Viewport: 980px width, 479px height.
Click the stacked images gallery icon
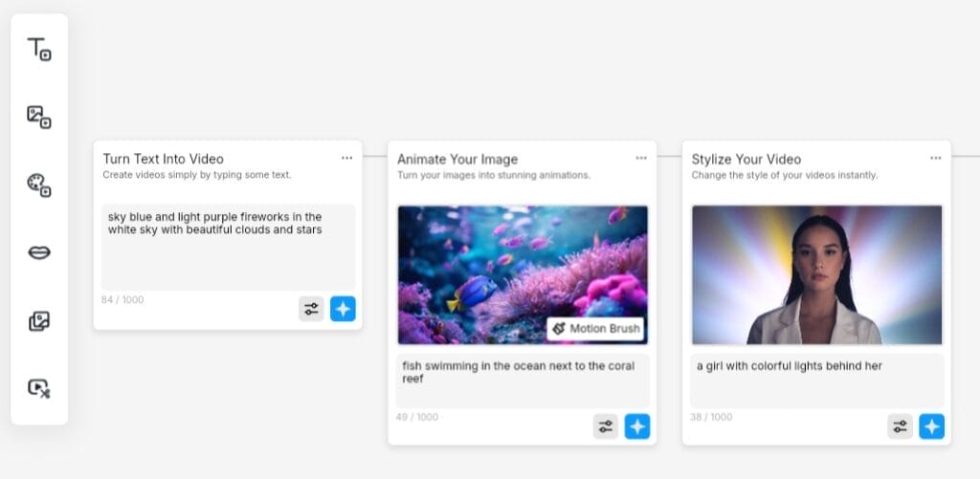point(38,321)
